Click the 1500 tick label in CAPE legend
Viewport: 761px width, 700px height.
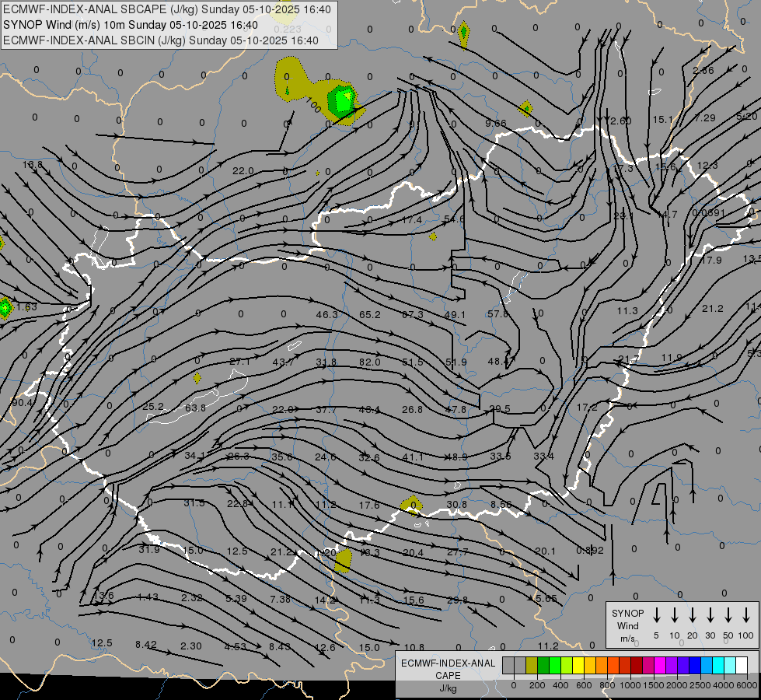coord(653,685)
